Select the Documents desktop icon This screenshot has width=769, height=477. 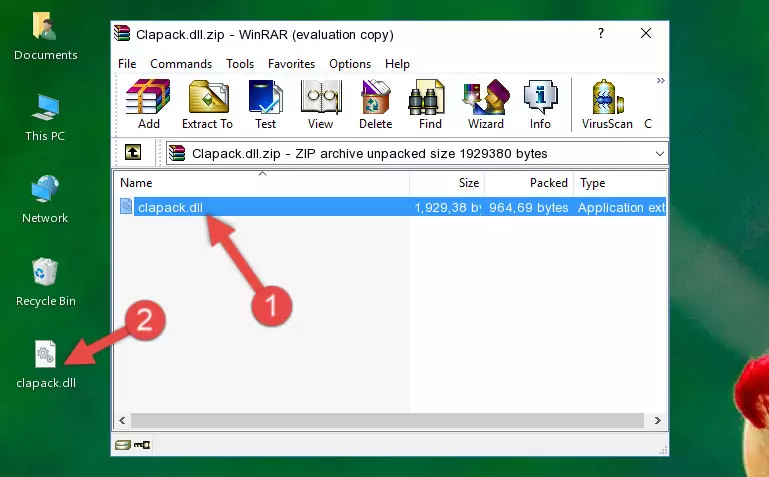[46, 37]
